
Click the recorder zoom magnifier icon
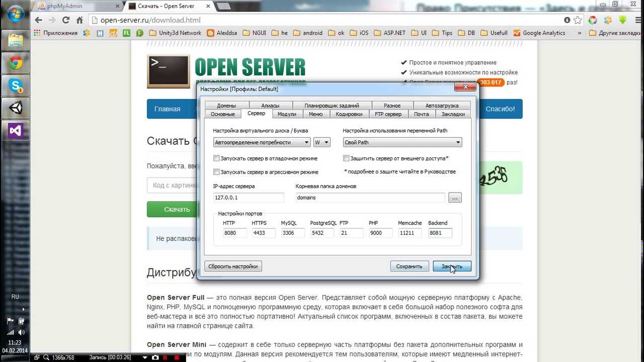point(46,357)
